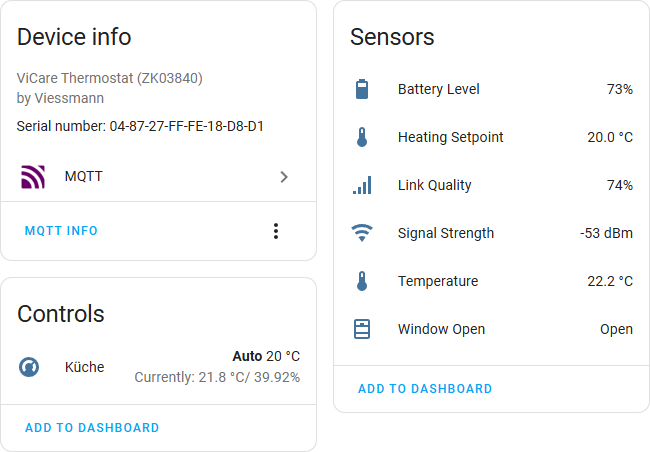The height and width of the screenshot is (452, 650).
Task: Expand the MQTT integration chevron arrow
Action: click(284, 177)
